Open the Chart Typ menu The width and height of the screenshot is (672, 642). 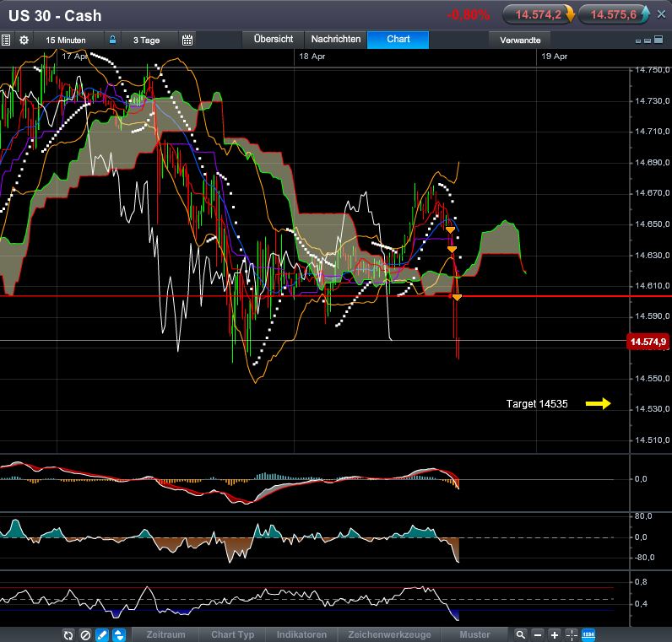pyautogui.click(x=232, y=634)
